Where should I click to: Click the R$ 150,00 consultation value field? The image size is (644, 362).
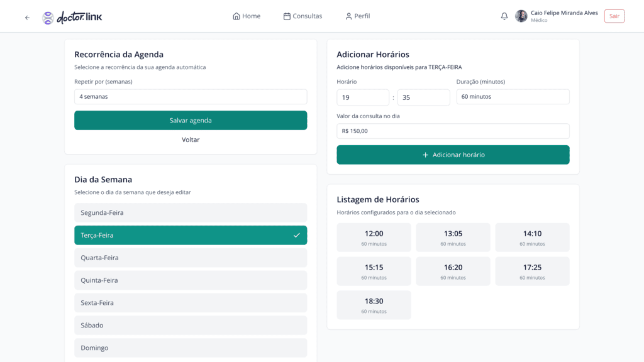[x=453, y=131]
